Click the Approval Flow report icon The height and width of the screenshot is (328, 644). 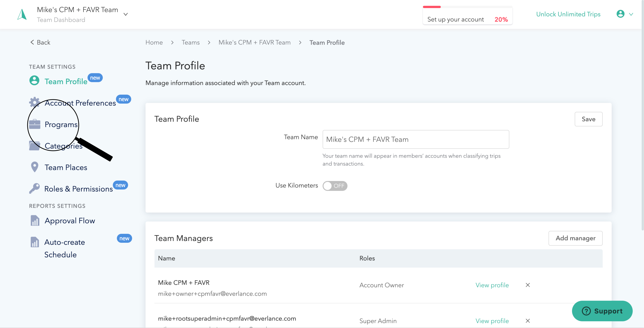[35, 220]
